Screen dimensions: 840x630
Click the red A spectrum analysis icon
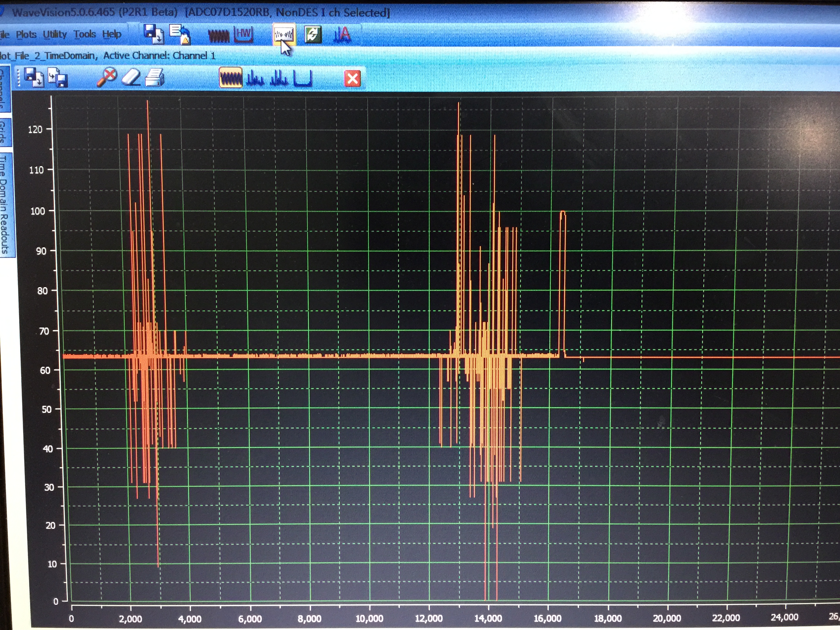click(342, 35)
